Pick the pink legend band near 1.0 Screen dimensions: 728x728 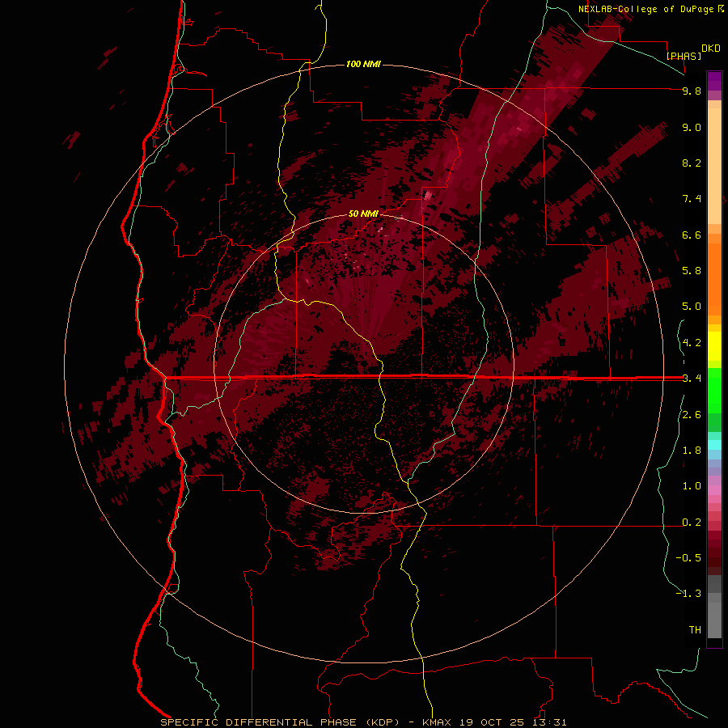[x=714, y=490]
